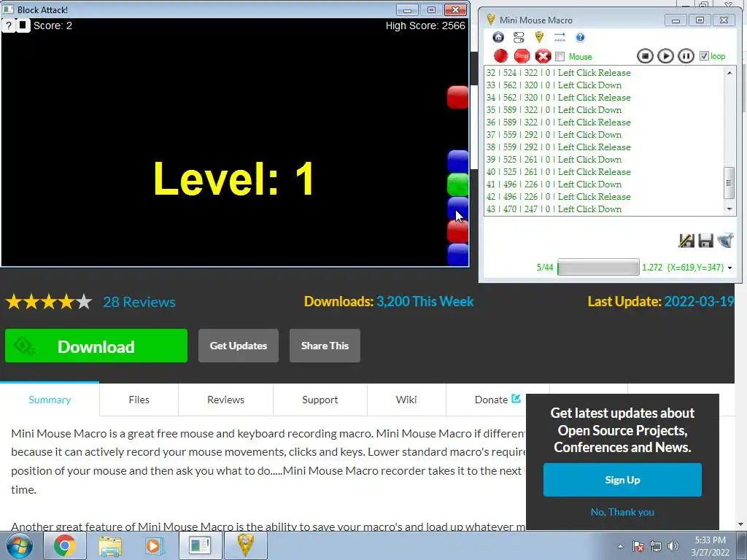Select macro row 37 Left Click Down

tap(554, 135)
